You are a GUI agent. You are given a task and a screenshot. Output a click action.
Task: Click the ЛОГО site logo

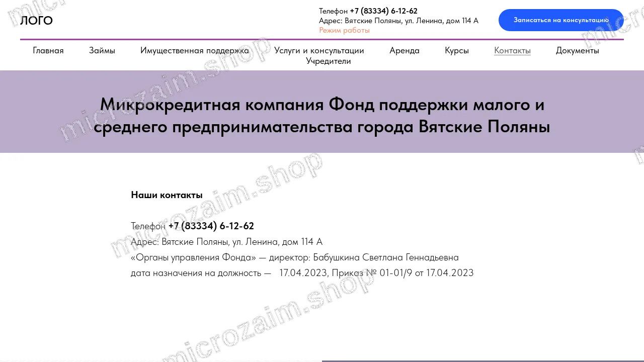point(36,21)
